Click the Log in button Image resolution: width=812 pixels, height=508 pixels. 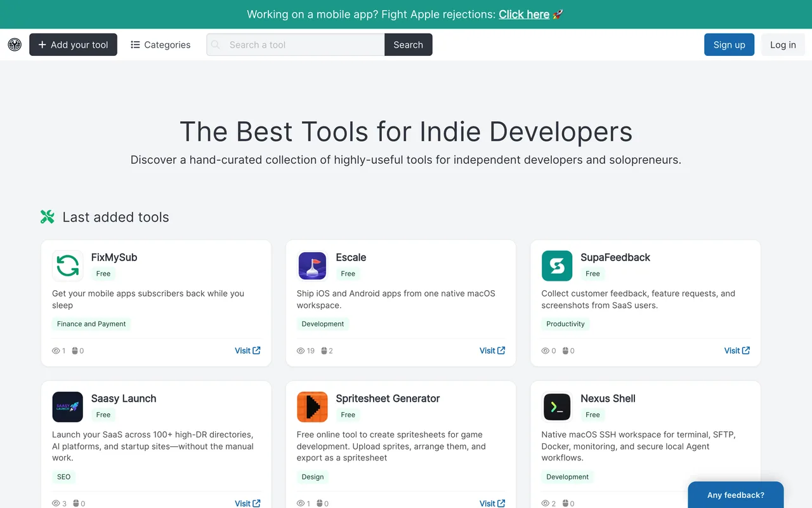tap(783, 44)
